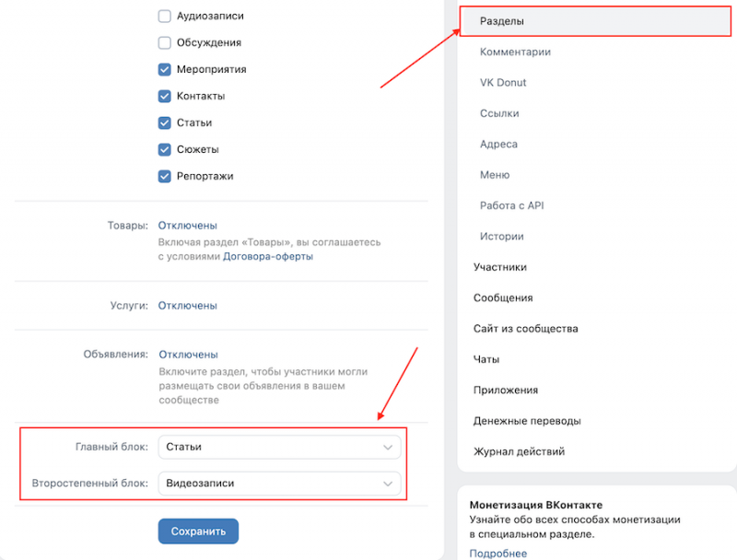Open the Товары status dropdown
737x560 pixels.
point(188,226)
